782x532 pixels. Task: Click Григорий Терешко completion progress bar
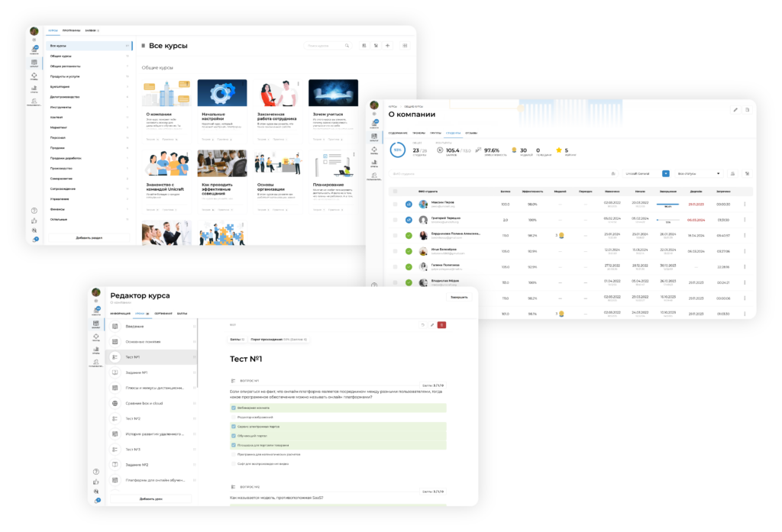click(x=667, y=219)
